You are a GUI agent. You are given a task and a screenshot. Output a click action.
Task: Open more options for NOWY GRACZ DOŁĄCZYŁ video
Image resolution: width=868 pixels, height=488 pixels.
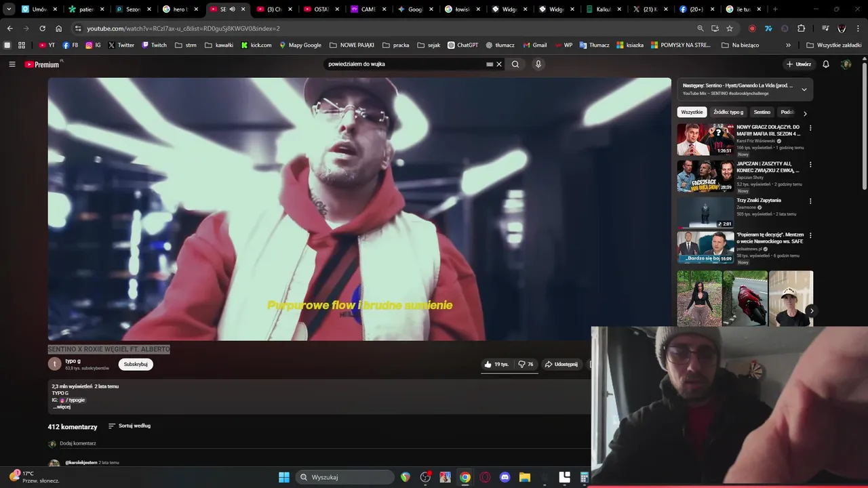(x=810, y=127)
